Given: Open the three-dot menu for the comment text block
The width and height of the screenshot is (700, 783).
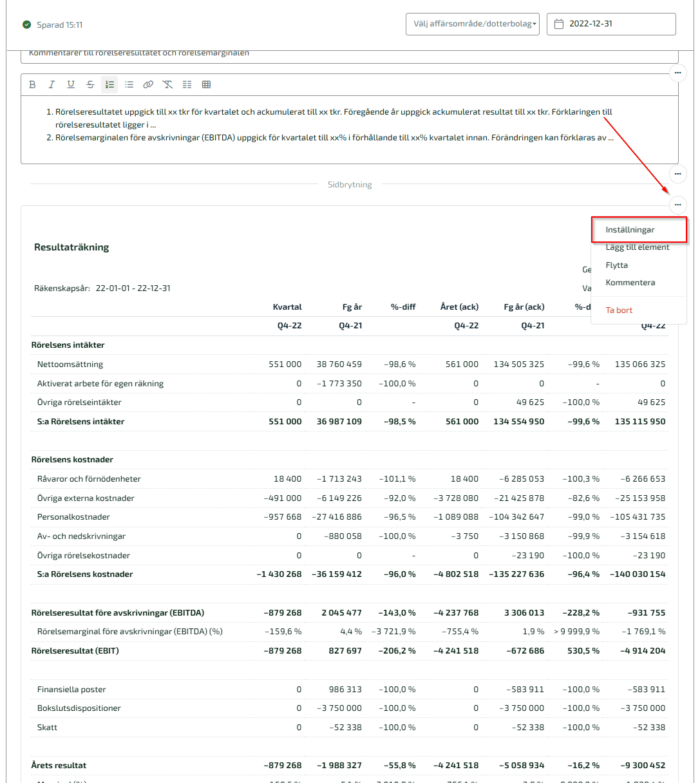Looking at the screenshot, I should (677, 73).
